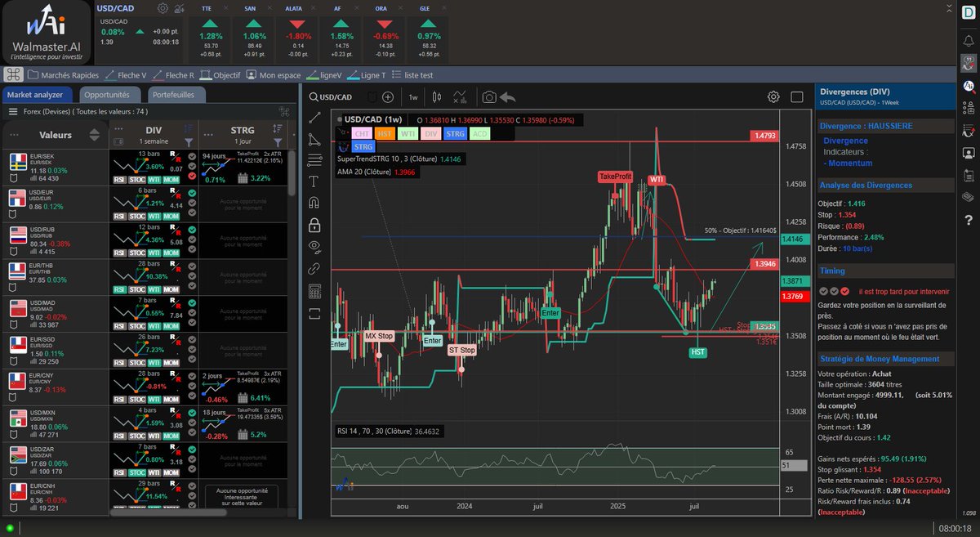Open the DIV column filter funnel

(x=189, y=142)
